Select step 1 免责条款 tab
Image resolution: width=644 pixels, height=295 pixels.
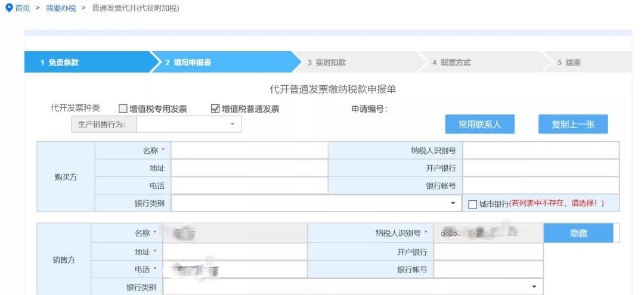click(88, 63)
